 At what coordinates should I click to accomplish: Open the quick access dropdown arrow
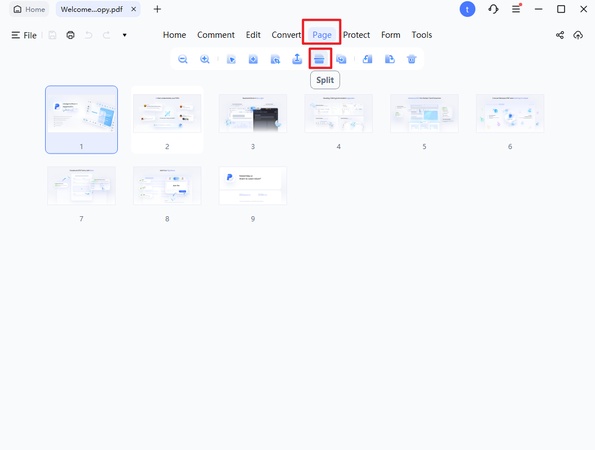click(x=124, y=35)
